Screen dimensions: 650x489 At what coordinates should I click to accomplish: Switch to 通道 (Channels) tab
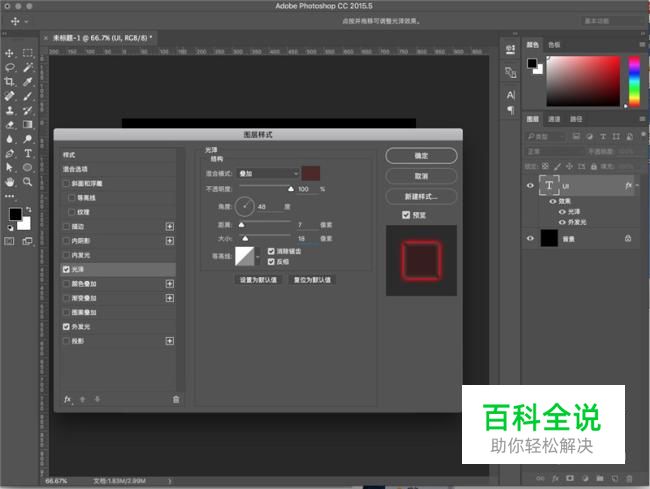pyautogui.click(x=554, y=119)
